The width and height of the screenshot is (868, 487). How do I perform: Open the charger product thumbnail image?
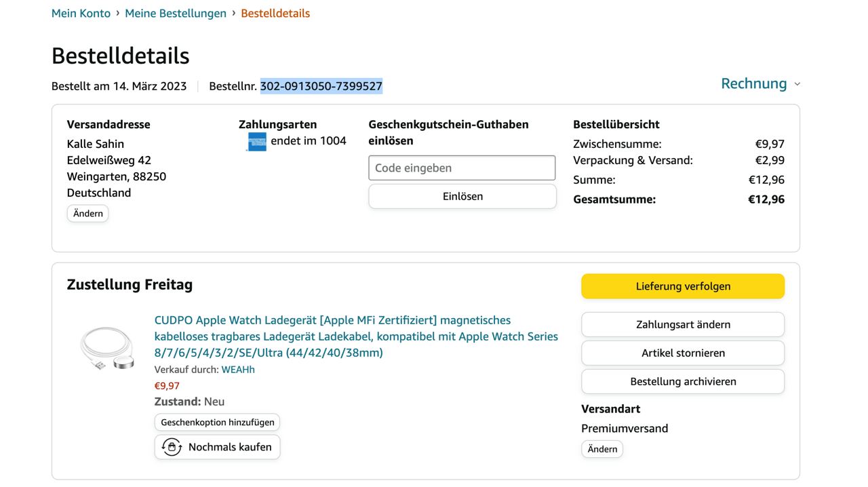pyautogui.click(x=107, y=348)
